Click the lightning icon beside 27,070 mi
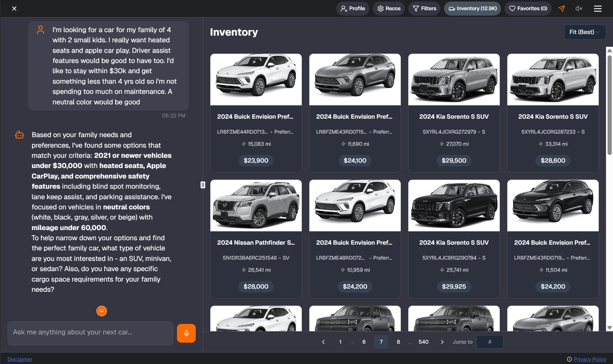The height and width of the screenshot is (364, 613). (x=442, y=144)
